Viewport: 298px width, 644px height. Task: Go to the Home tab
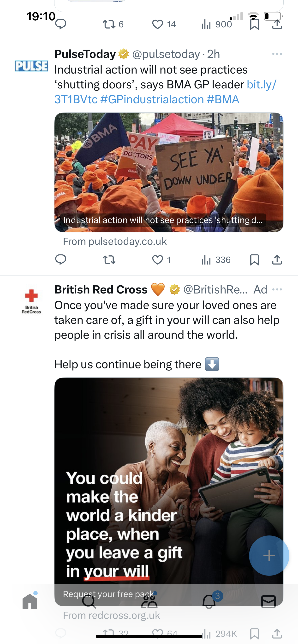(30, 602)
